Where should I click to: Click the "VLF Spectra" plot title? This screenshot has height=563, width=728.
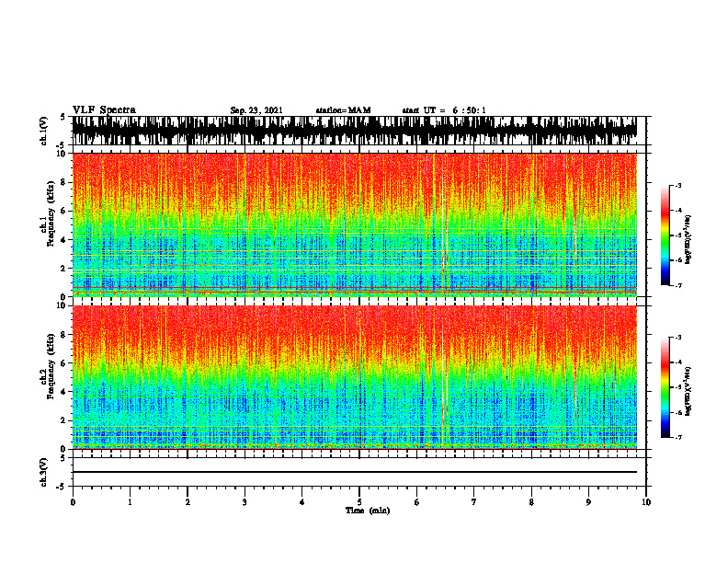104,109
